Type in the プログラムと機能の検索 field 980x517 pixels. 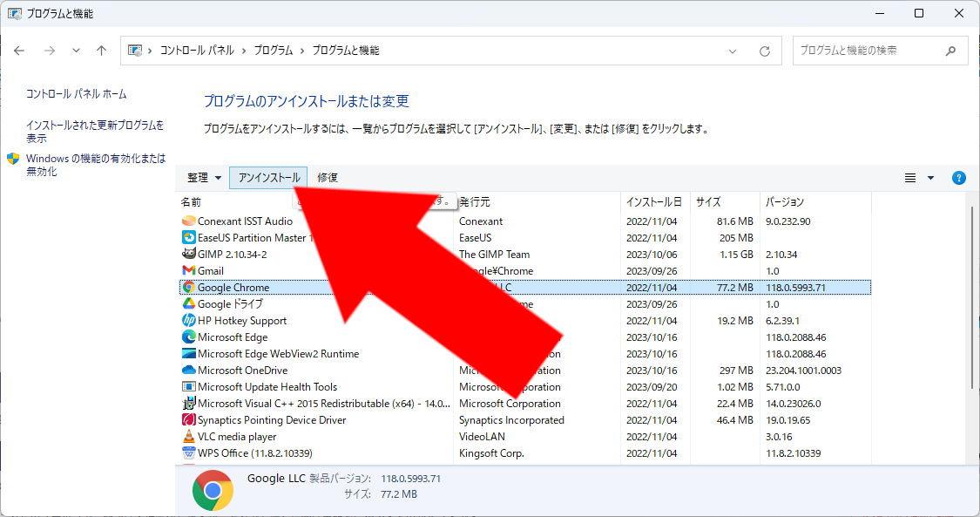pos(867,51)
